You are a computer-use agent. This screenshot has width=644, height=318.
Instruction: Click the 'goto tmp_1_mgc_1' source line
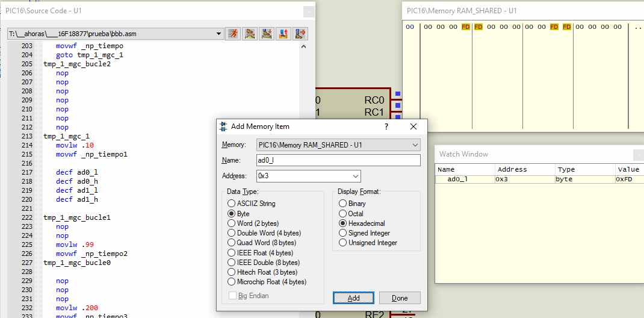(x=90, y=55)
